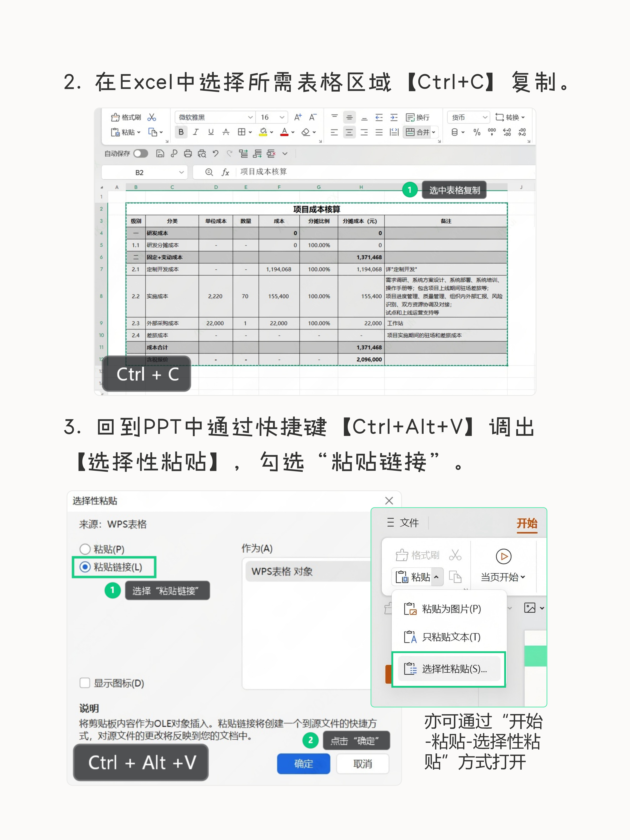
Task: Check the 显示图标(D) checkbox
Action: (85, 683)
